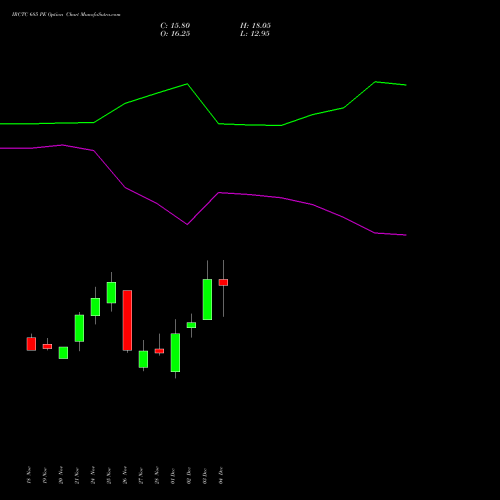Select the green candlestick for 01 Dec
500x500 pixels.
coord(175,352)
